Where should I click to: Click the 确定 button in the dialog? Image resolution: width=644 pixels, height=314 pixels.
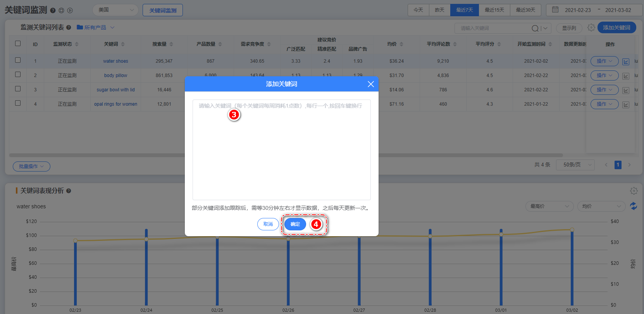click(x=295, y=224)
